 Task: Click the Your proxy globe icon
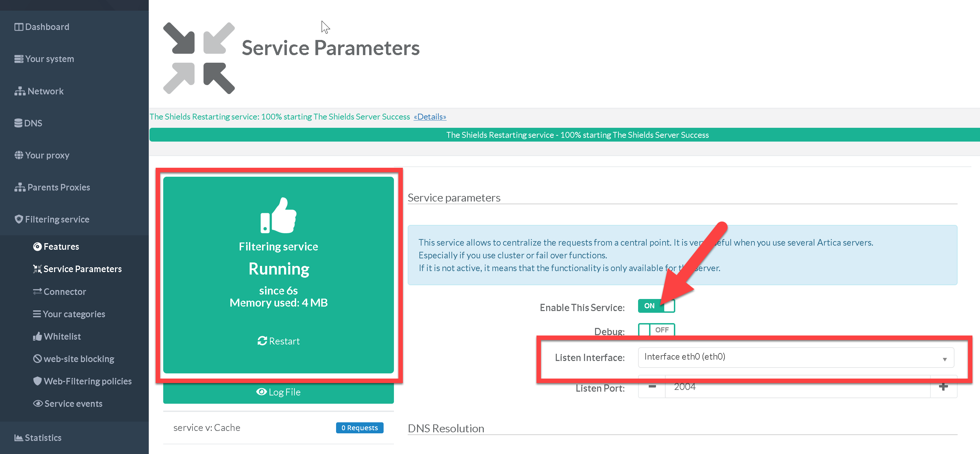(19, 155)
